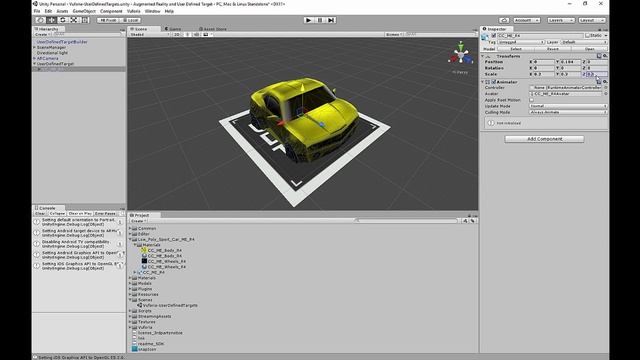
Task: Open the Vuforia menu
Action: pyautogui.click(x=133, y=11)
